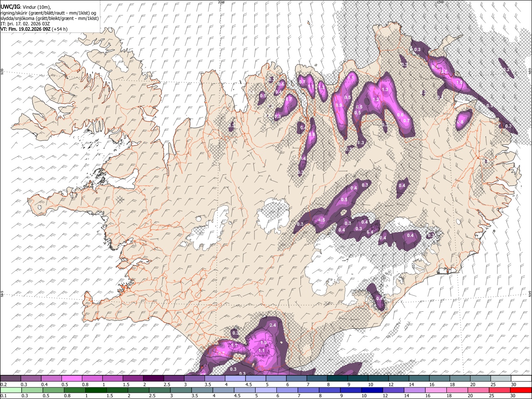Pick lower legend swatch starting at 20
This screenshot has height=399, width=532.
click(x=478, y=390)
